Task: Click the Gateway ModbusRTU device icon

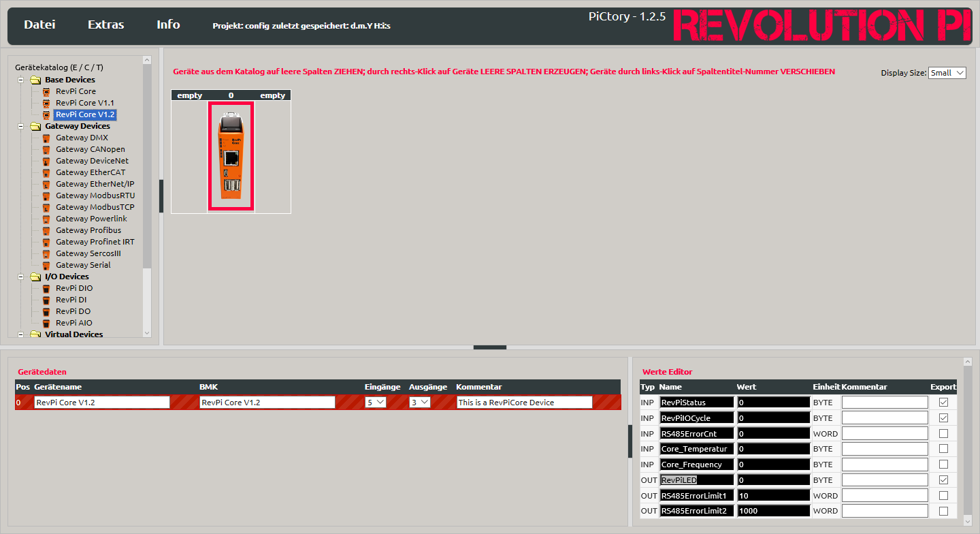Action: [46, 195]
